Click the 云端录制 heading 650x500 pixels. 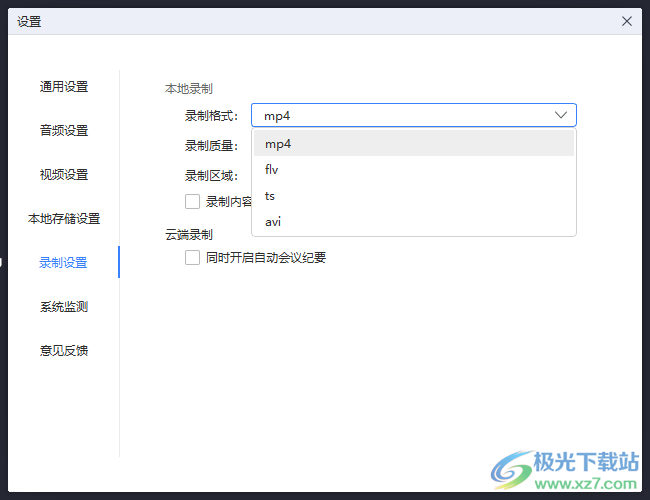(189, 235)
